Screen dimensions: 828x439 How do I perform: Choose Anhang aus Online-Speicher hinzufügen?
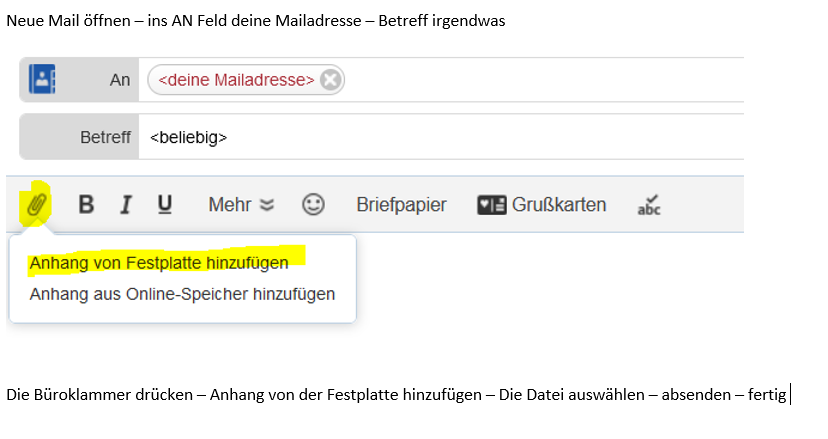click(182, 294)
